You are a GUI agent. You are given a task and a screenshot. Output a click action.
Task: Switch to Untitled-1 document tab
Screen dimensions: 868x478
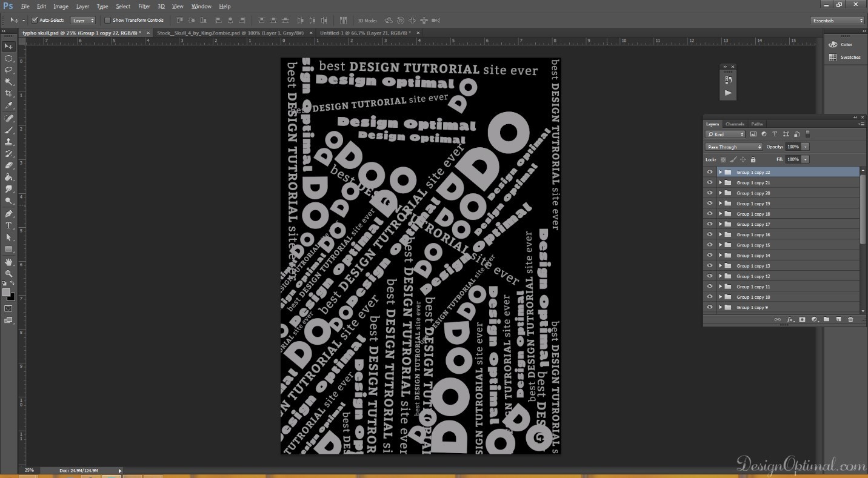(365, 33)
